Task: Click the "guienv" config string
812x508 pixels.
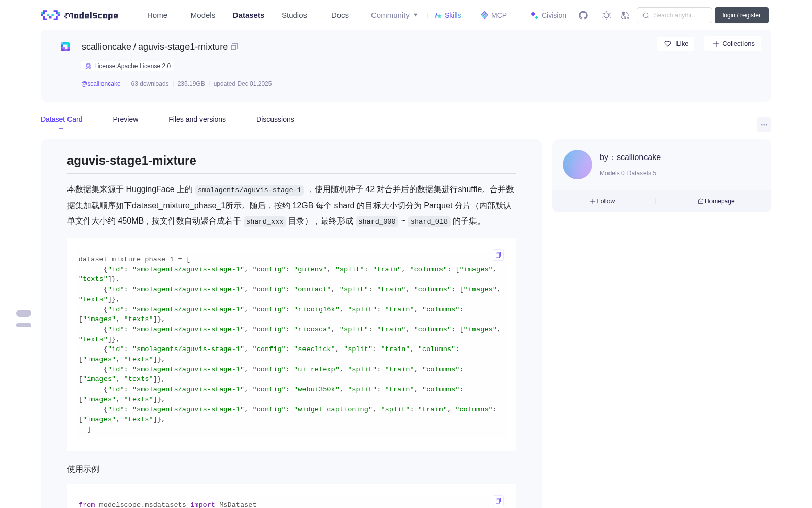Action: click(311, 269)
